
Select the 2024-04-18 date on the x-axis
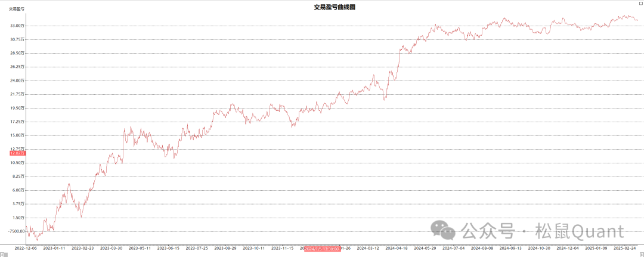coord(396,247)
